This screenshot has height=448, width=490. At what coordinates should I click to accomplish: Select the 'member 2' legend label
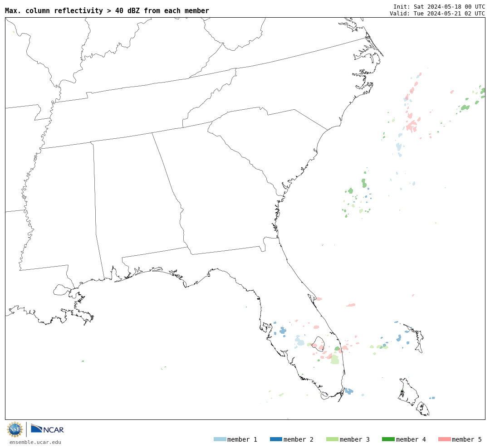pos(299,439)
